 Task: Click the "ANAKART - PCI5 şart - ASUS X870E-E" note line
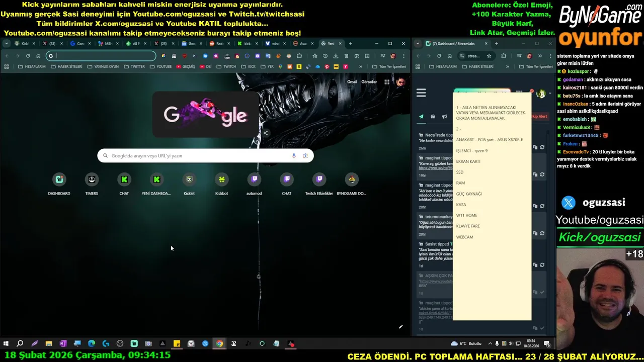[490, 140]
